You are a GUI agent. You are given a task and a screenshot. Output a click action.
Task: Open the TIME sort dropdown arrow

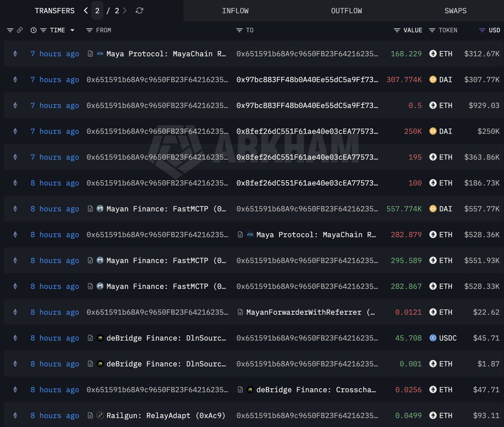pyautogui.click(x=72, y=30)
